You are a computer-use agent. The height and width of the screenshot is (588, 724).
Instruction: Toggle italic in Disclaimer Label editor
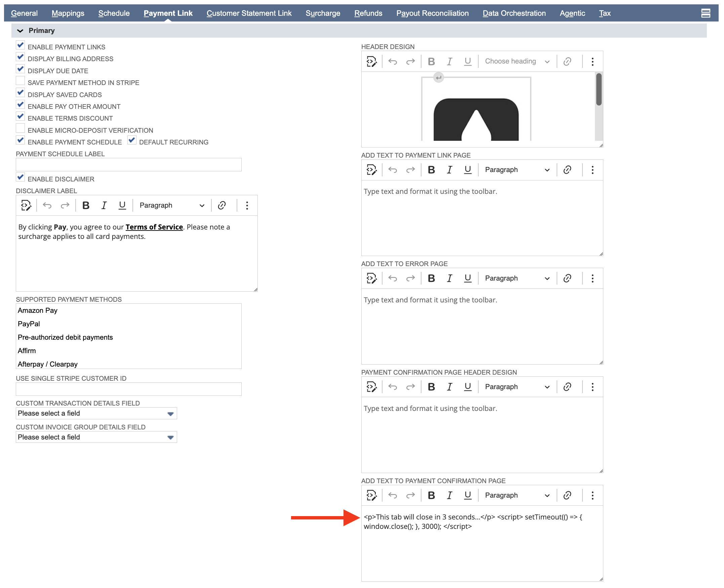pos(104,205)
